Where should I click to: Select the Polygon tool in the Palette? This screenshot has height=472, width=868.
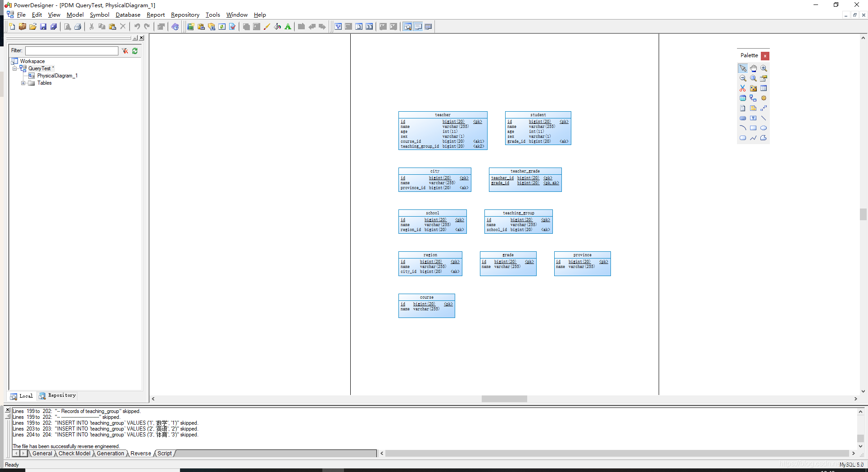(764, 138)
